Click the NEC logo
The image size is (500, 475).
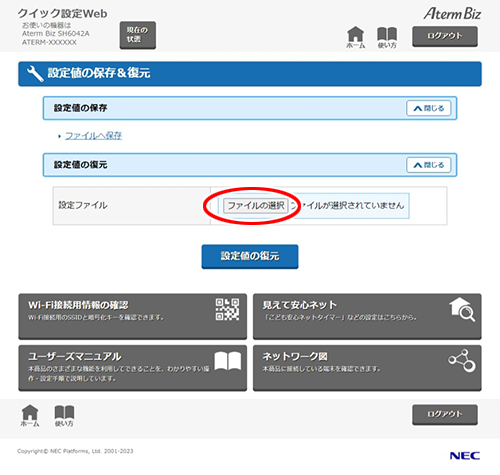coord(465,456)
